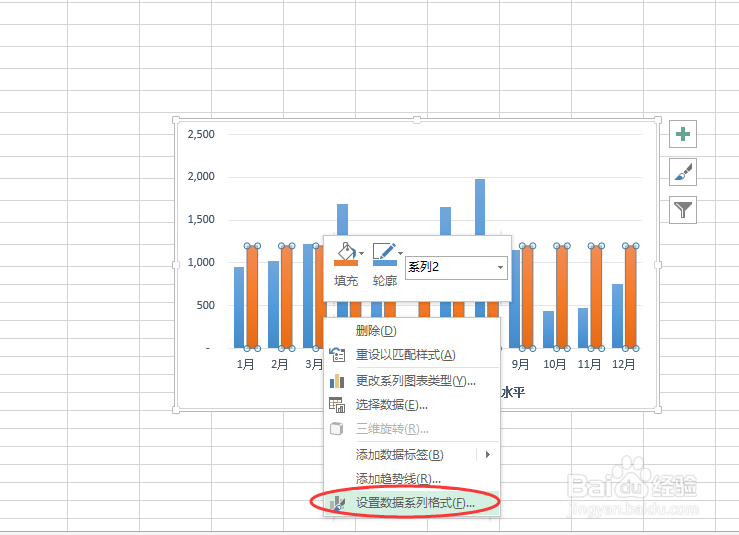Expand the 轮廓 color dropdown arrow
Screen dimensions: 739x535
click(x=400, y=254)
